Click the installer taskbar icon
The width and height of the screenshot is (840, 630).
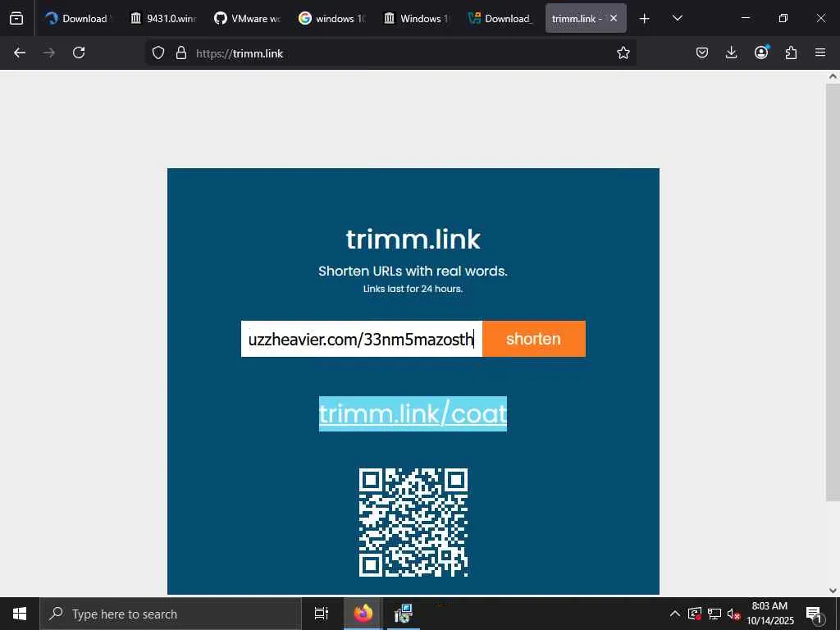point(403,614)
